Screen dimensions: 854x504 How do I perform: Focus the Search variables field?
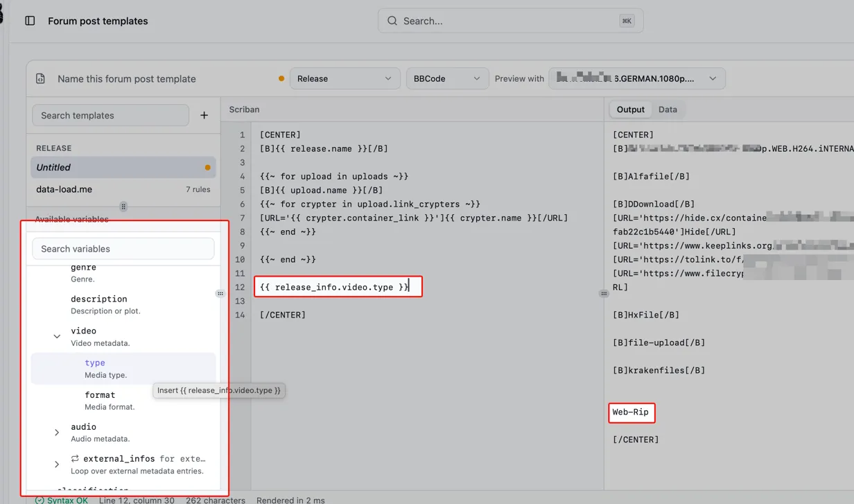click(123, 249)
